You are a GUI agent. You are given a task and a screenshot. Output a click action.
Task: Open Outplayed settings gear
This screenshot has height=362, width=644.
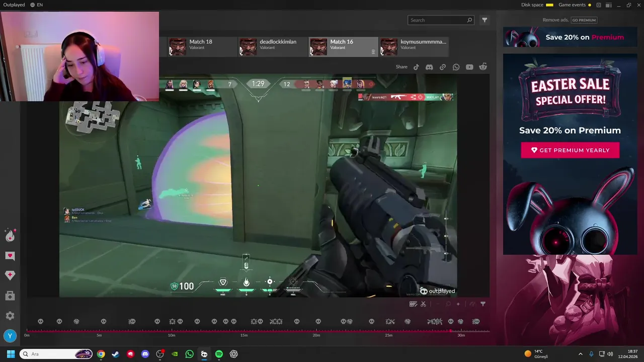coord(10,316)
